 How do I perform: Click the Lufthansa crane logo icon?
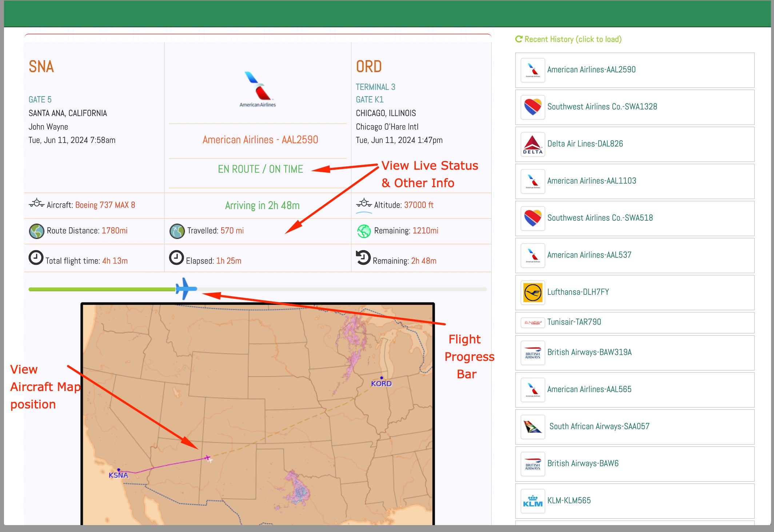[x=532, y=293]
